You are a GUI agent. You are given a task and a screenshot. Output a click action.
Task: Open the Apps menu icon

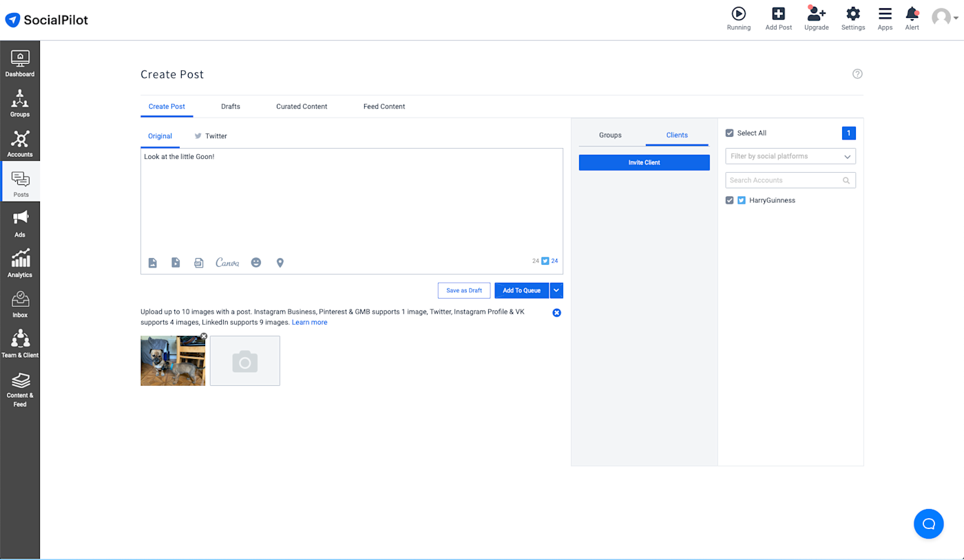click(885, 14)
